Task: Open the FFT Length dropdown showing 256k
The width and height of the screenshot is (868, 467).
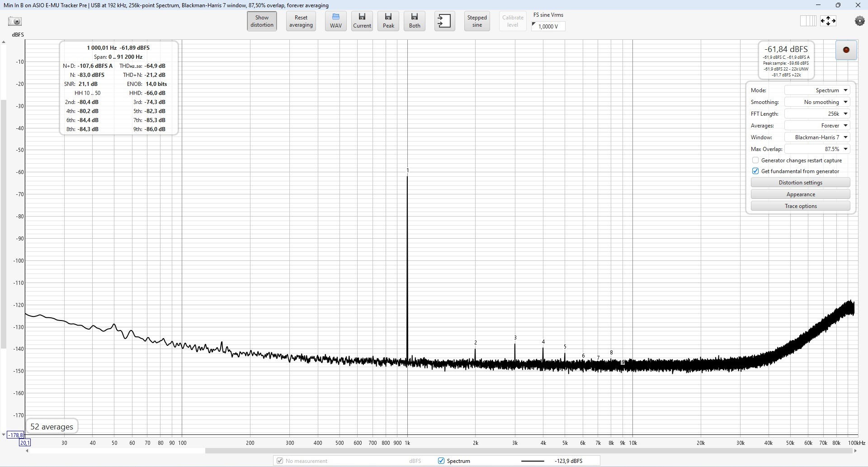Action: coord(817,114)
